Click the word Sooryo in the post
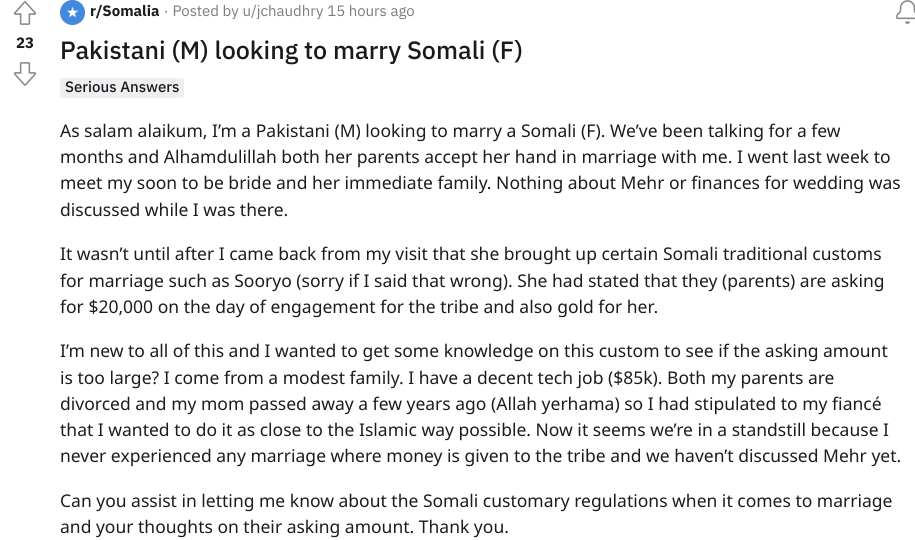Screen dimensions: 915x540 coord(263,281)
